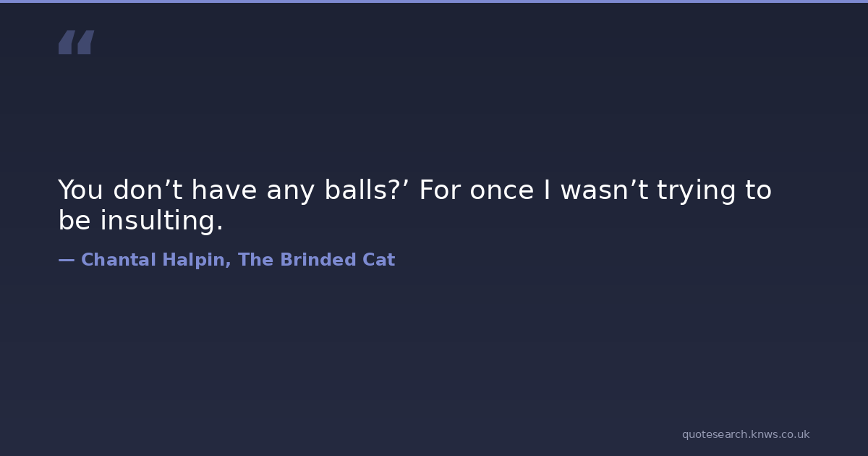Click the book title The Brinded Cat
868x456 pixels.
tap(316, 261)
